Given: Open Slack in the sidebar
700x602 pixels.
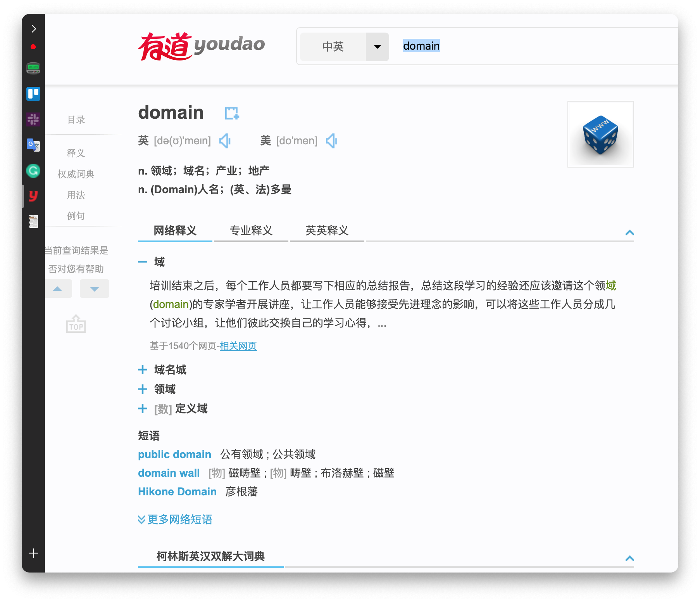Looking at the screenshot, I should [x=33, y=119].
